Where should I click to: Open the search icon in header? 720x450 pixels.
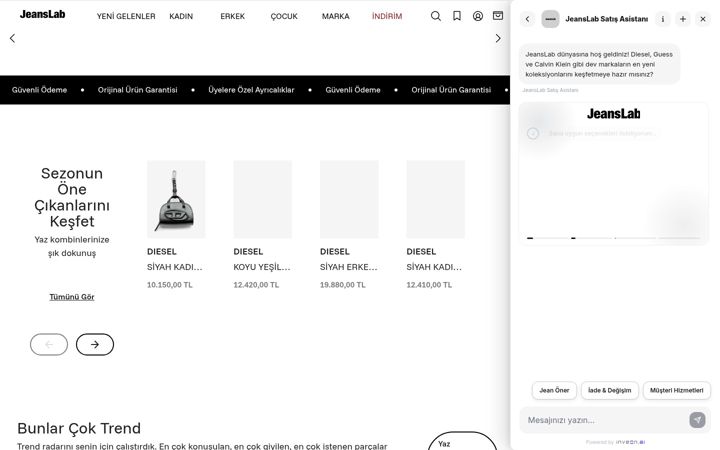point(436,16)
